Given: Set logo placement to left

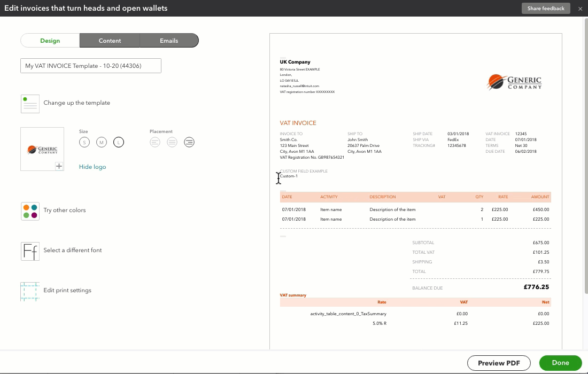Looking at the screenshot, I should [155, 143].
